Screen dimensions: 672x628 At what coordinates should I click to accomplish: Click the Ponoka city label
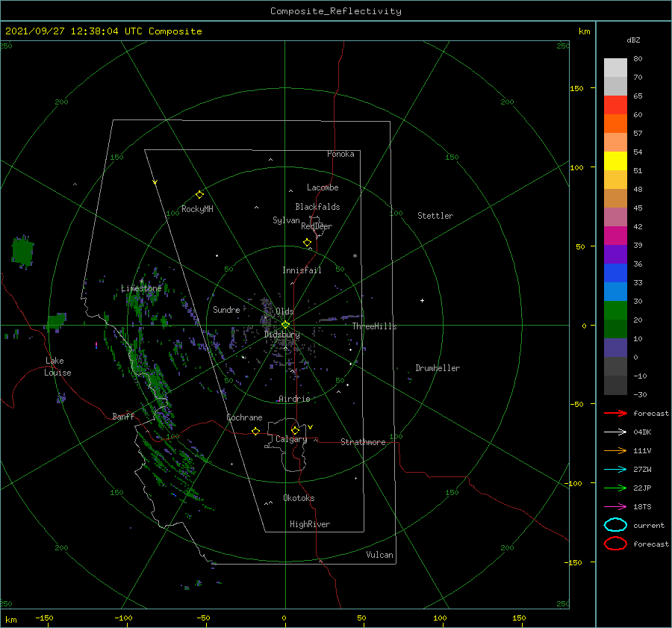340,154
